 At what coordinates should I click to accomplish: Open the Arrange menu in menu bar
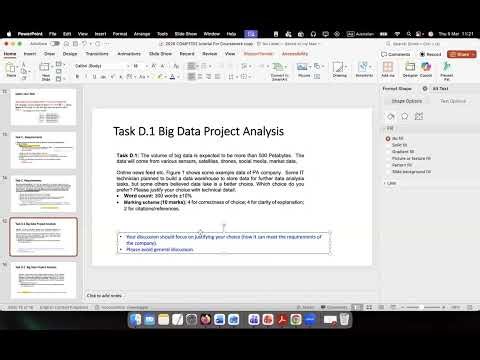coord(142,34)
